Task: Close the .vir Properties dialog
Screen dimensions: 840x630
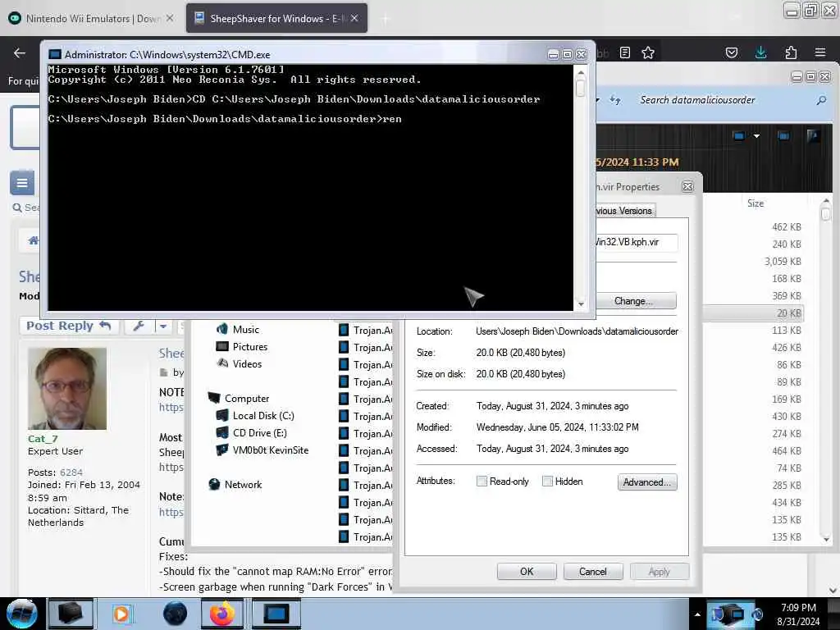Action: 688,186
